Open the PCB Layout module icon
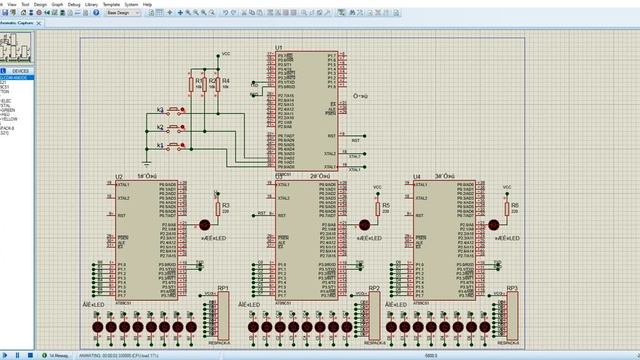 [39, 13]
